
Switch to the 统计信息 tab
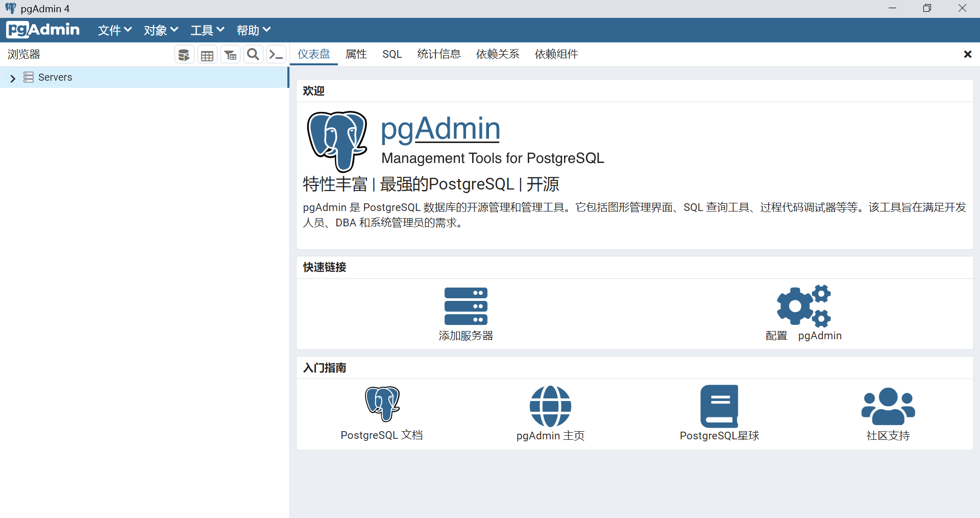(439, 54)
